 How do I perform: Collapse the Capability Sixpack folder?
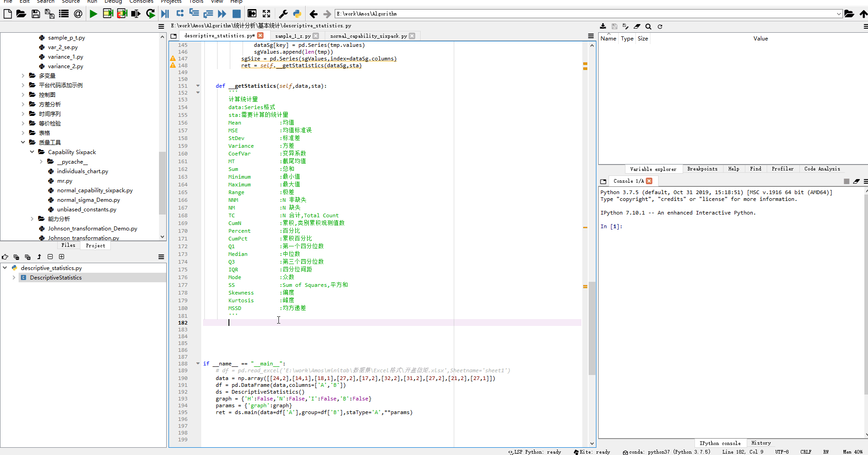pyautogui.click(x=32, y=152)
